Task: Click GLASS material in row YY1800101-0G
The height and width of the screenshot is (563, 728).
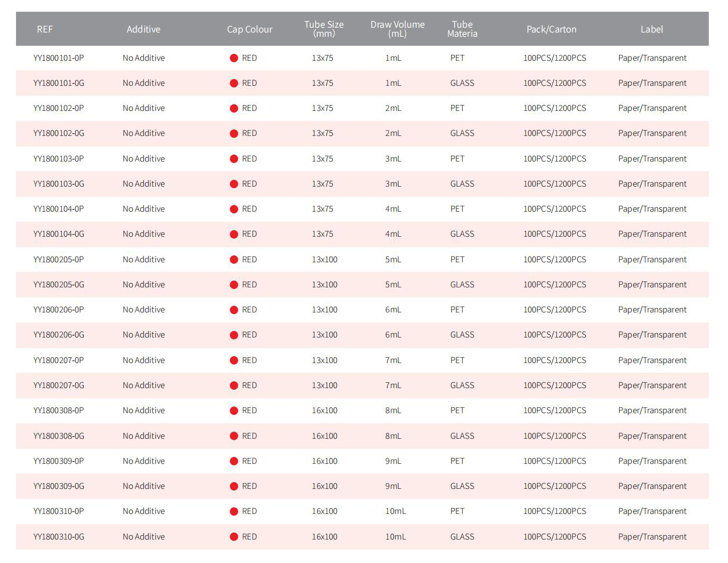Action: (x=462, y=83)
